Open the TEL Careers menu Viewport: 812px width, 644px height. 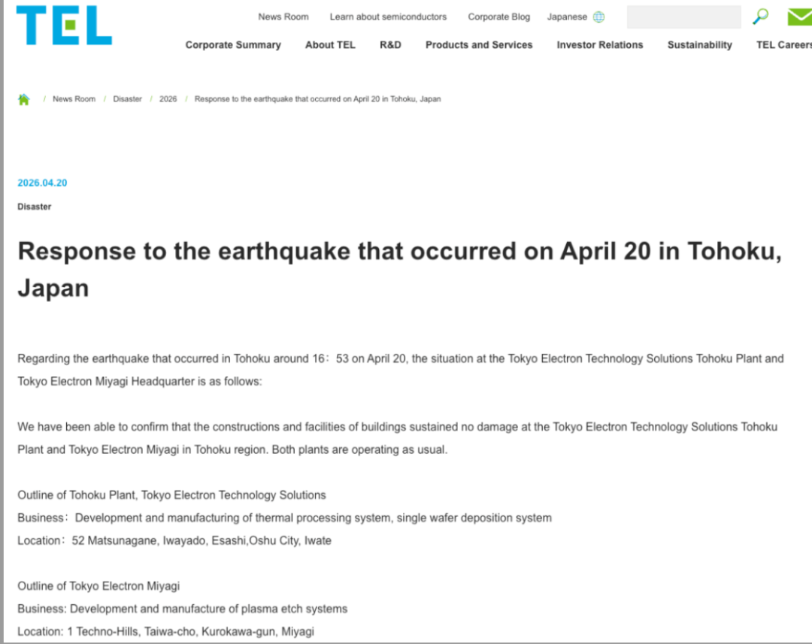coord(783,45)
